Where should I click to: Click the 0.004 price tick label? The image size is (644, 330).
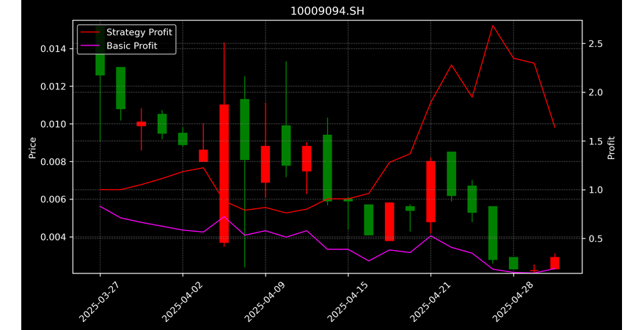tap(53, 238)
